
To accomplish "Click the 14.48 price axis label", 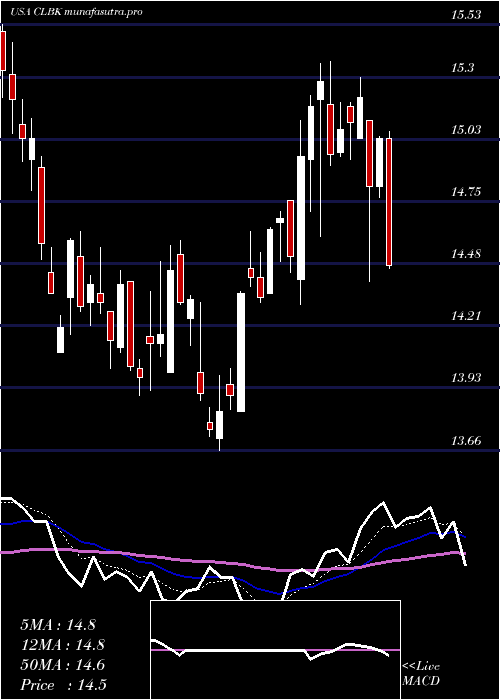I will [x=466, y=254].
